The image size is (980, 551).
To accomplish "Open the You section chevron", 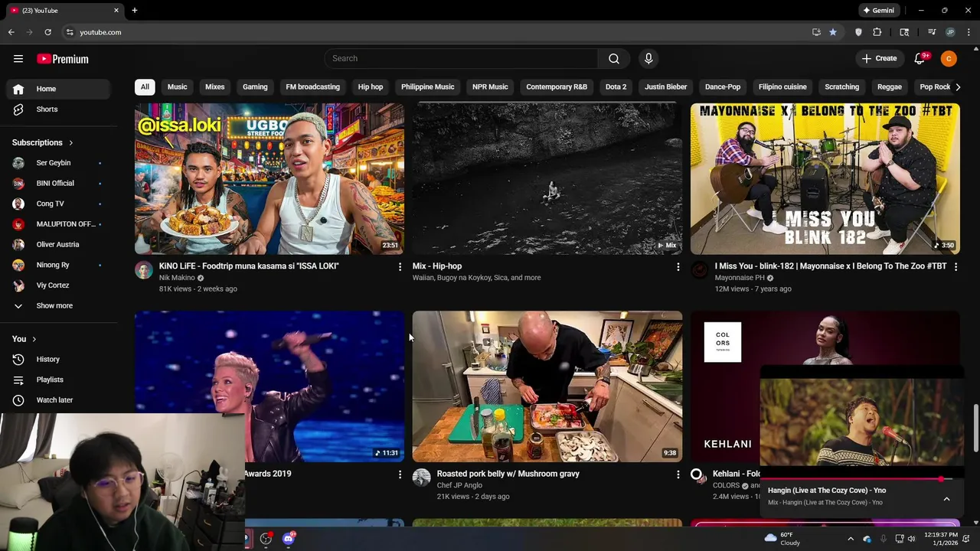I will (34, 339).
